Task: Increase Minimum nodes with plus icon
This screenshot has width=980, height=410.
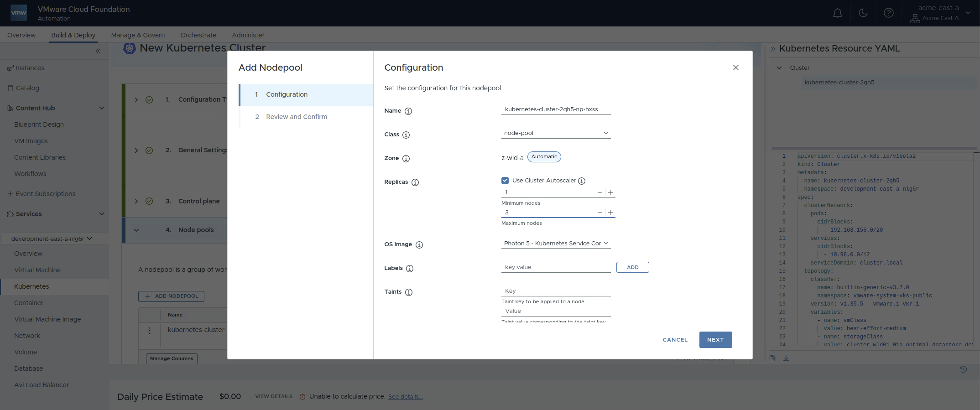Action: pyautogui.click(x=610, y=192)
